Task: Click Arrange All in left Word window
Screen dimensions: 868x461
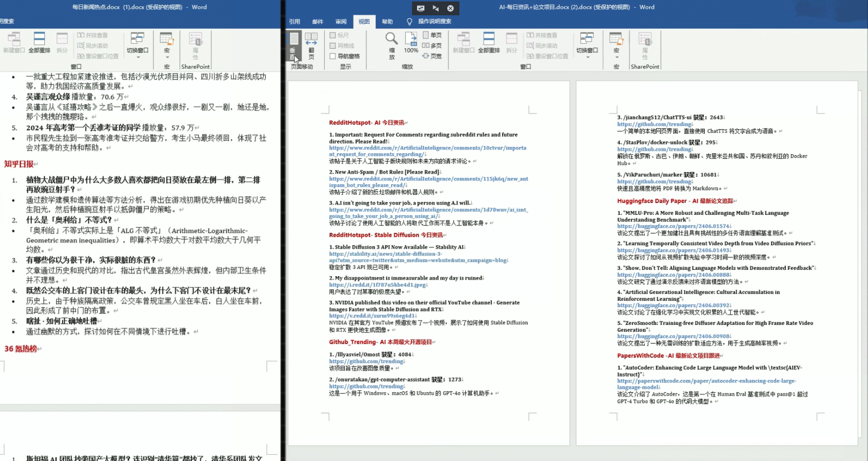Action: coord(39,43)
